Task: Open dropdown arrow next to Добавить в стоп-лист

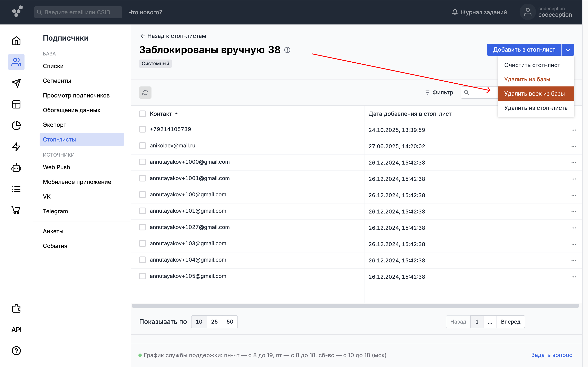Action: coord(568,50)
